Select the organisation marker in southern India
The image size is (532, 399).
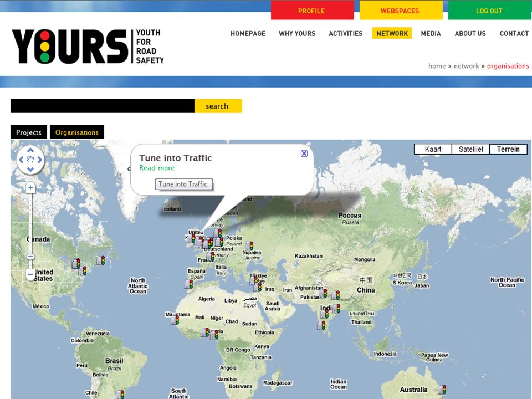pyautogui.click(x=321, y=325)
